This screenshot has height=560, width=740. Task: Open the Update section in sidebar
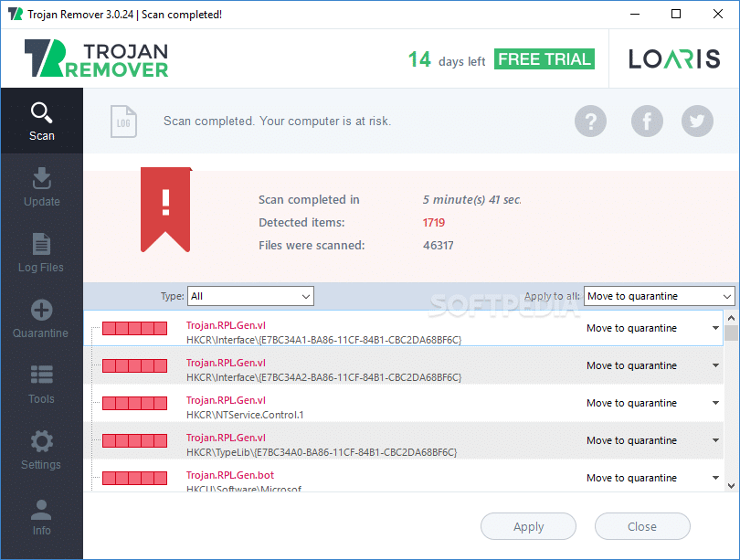[41, 187]
